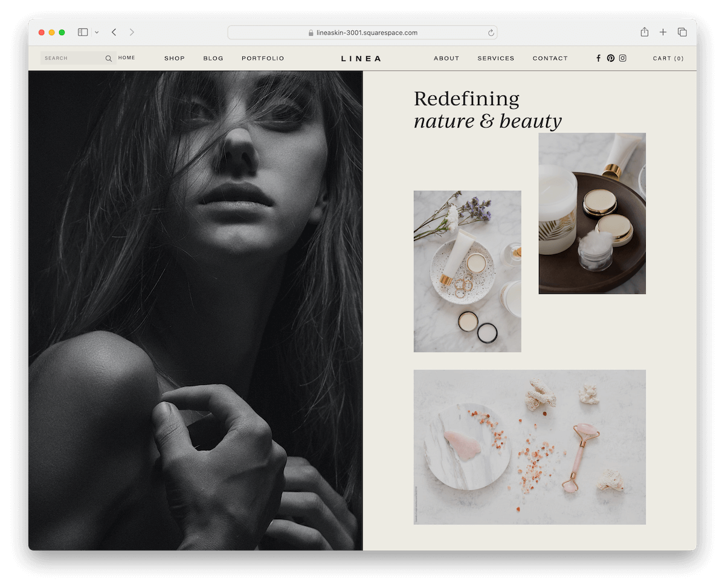Click the rose quartz roller photo
This screenshot has width=725, height=588.
click(x=529, y=447)
